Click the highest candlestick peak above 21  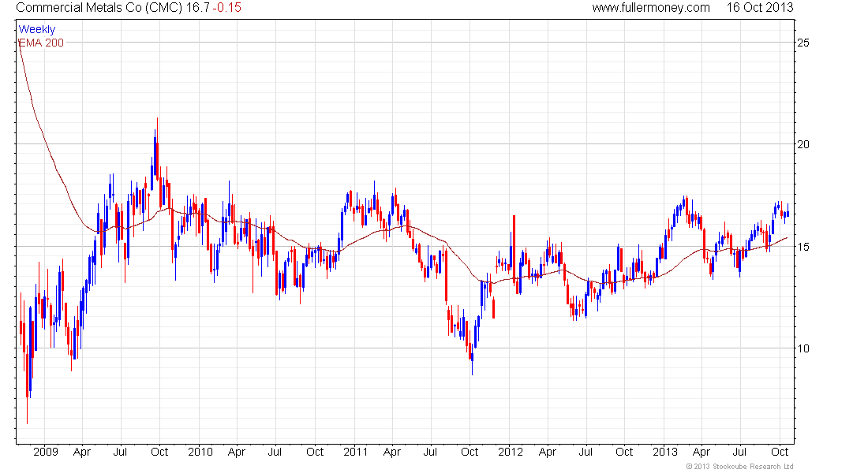coord(156,121)
